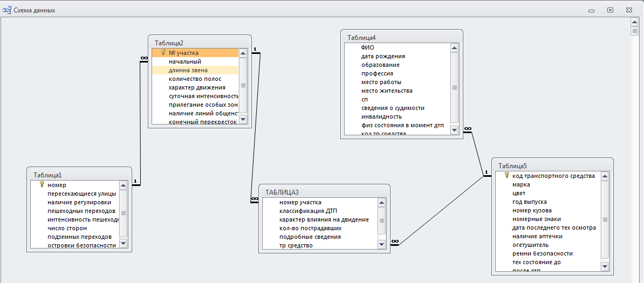Select the field наличие аптечки
Viewport: 644px width, 283px height.
click(548, 236)
